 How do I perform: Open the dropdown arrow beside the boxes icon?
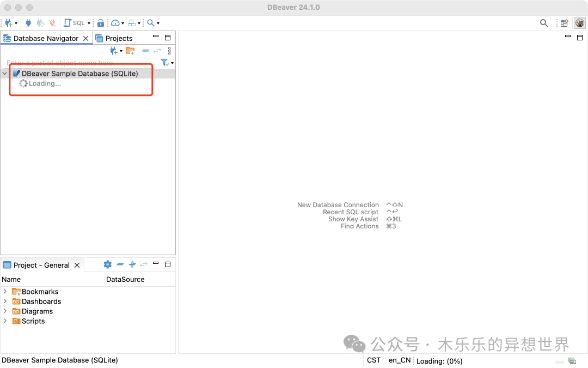pyautogui.click(x=139, y=23)
